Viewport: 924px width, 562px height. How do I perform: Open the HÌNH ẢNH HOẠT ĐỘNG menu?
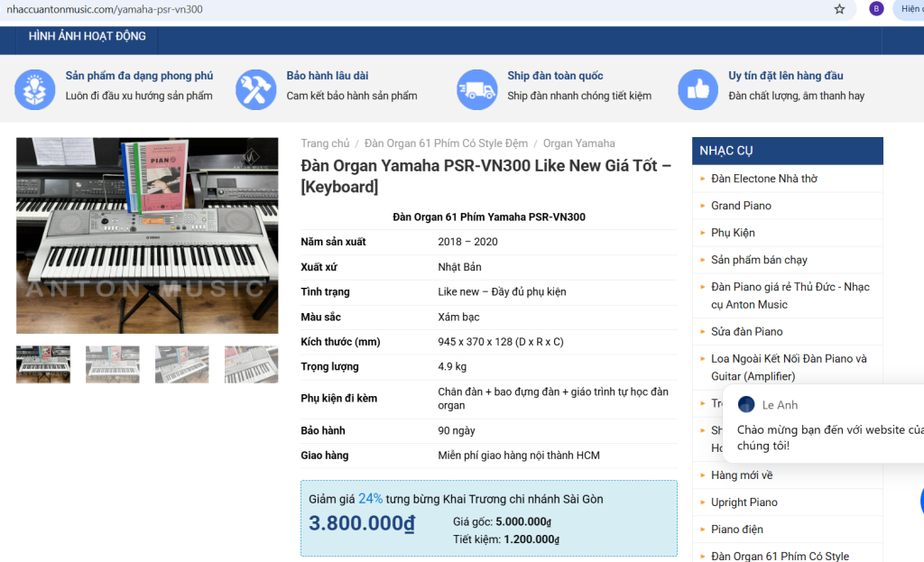coord(88,36)
